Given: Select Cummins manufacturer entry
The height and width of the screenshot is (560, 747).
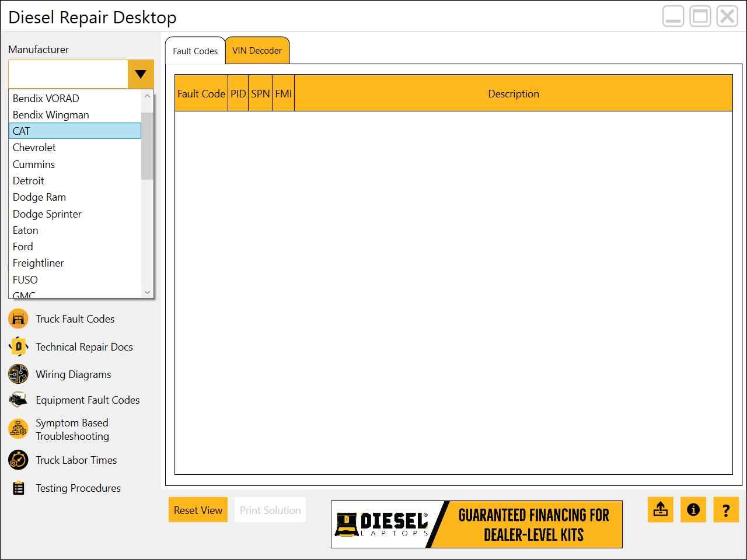Looking at the screenshot, I should click(x=75, y=164).
